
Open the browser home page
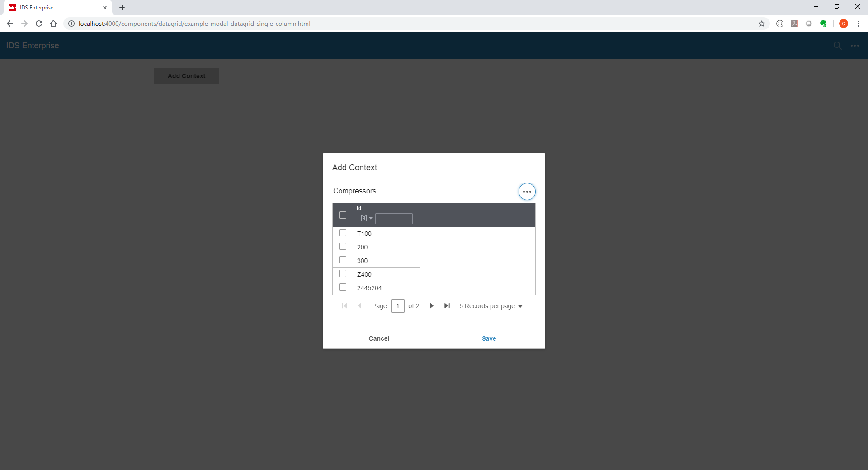point(53,23)
